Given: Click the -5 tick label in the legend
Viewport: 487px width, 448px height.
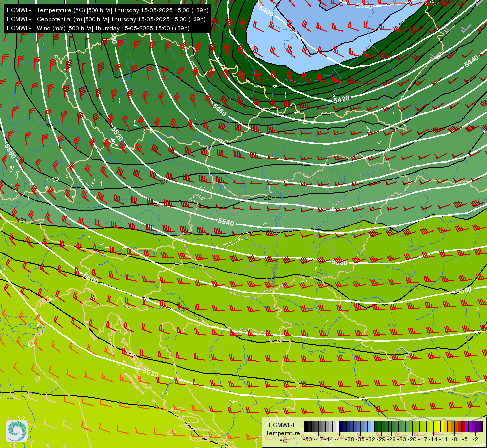Looking at the screenshot, I should point(465,439).
